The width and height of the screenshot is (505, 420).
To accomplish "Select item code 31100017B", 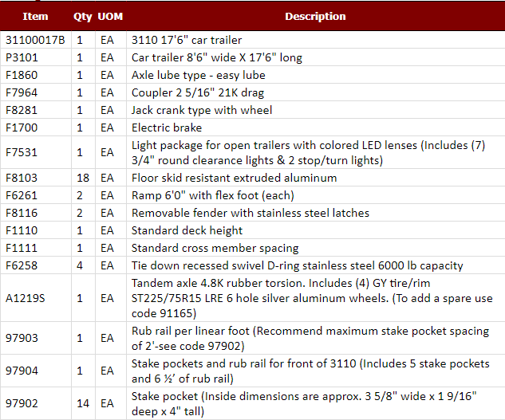I will coord(35,40).
